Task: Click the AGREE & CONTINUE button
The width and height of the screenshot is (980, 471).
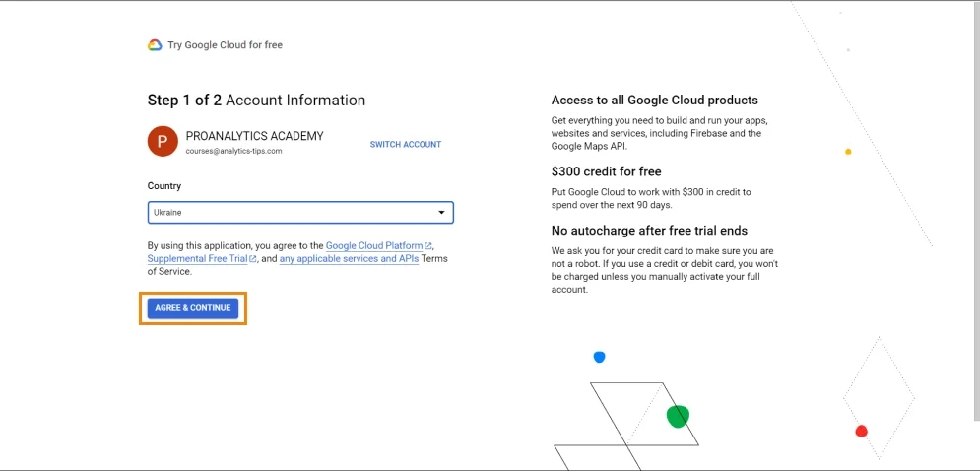Action: 192,308
